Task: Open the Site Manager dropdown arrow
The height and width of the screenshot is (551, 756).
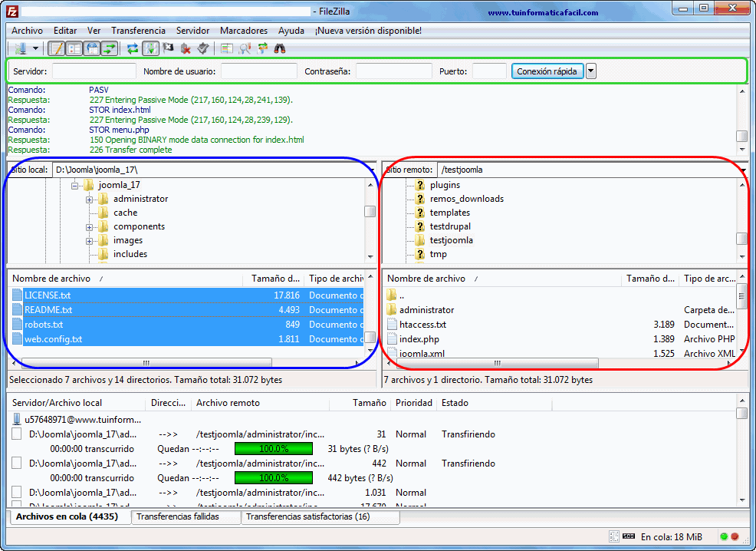Action: point(36,48)
